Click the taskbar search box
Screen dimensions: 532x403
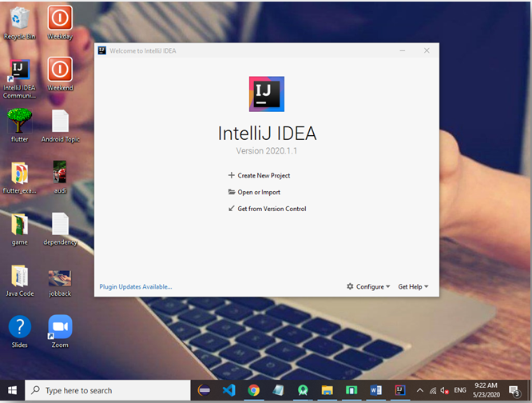tap(108, 390)
